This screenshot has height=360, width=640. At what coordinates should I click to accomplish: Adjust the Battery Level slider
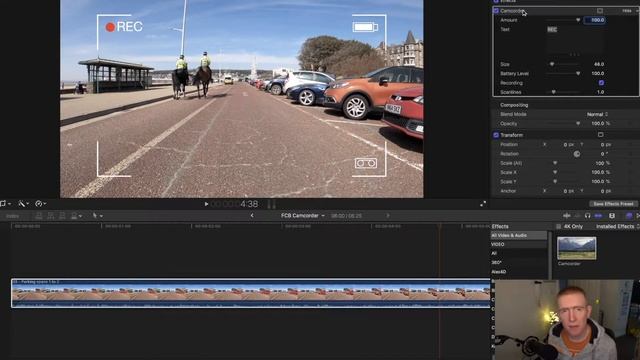tap(578, 74)
